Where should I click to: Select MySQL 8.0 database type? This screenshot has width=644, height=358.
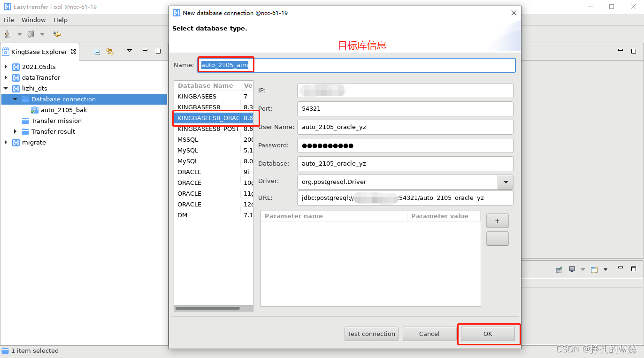(x=214, y=161)
